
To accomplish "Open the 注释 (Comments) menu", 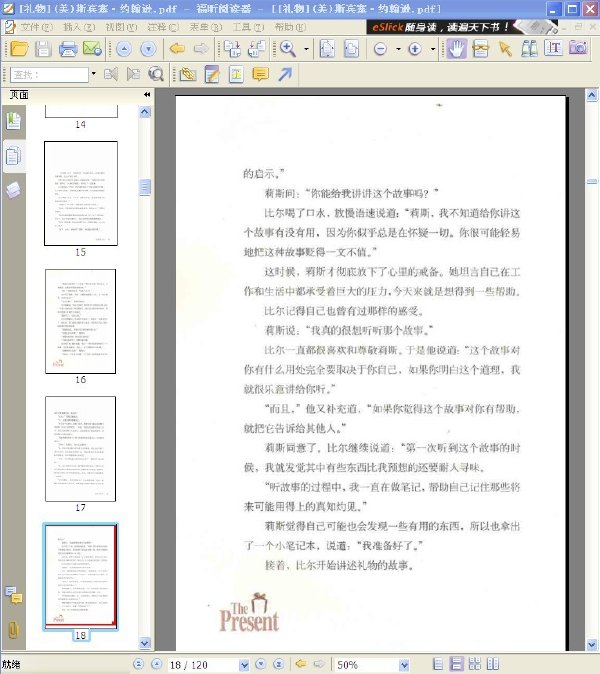I will click(163, 27).
